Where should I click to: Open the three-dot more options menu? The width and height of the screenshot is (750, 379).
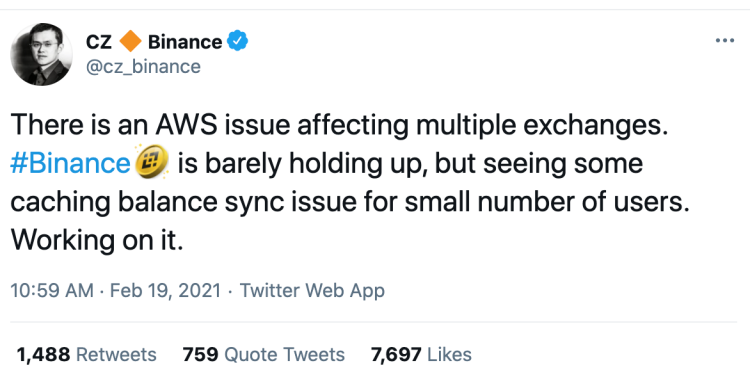pyautogui.click(x=725, y=41)
